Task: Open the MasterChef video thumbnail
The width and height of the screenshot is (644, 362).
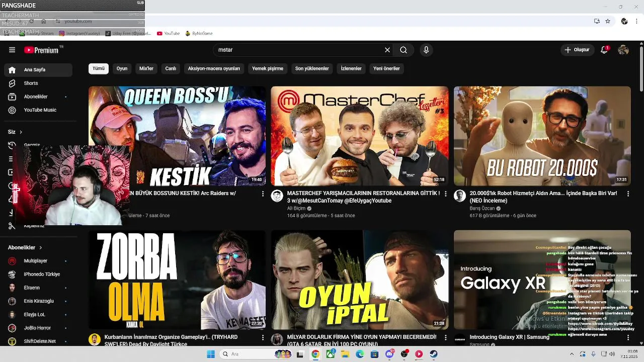Action: (x=360, y=136)
